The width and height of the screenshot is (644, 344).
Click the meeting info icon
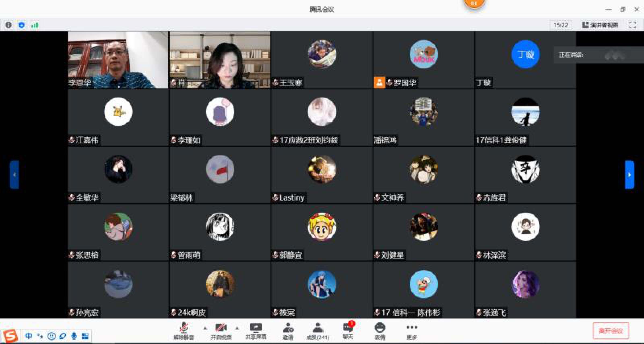coord(9,25)
